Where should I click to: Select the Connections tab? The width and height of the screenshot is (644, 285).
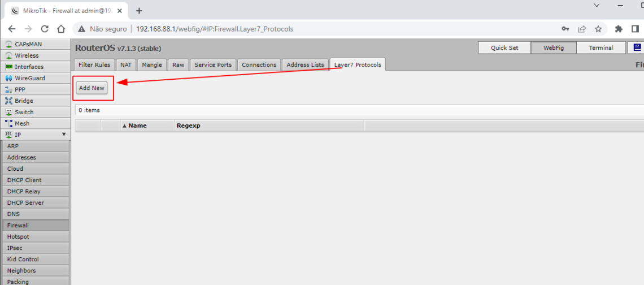tap(259, 64)
